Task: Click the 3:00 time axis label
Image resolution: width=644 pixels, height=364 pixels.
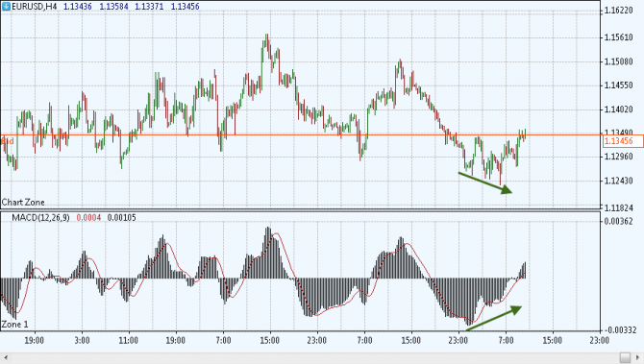Action: 82,341
